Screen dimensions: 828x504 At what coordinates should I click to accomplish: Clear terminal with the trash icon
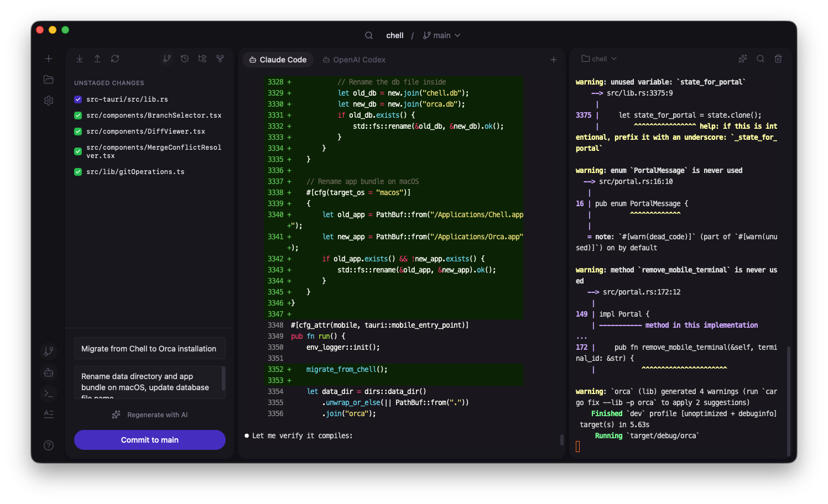pyautogui.click(x=778, y=59)
